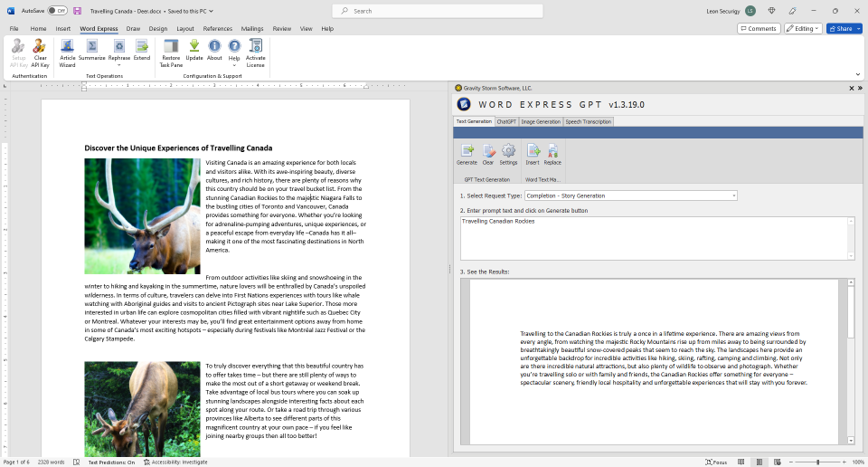Switch to the ChatGPT tab

pyautogui.click(x=506, y=121)
